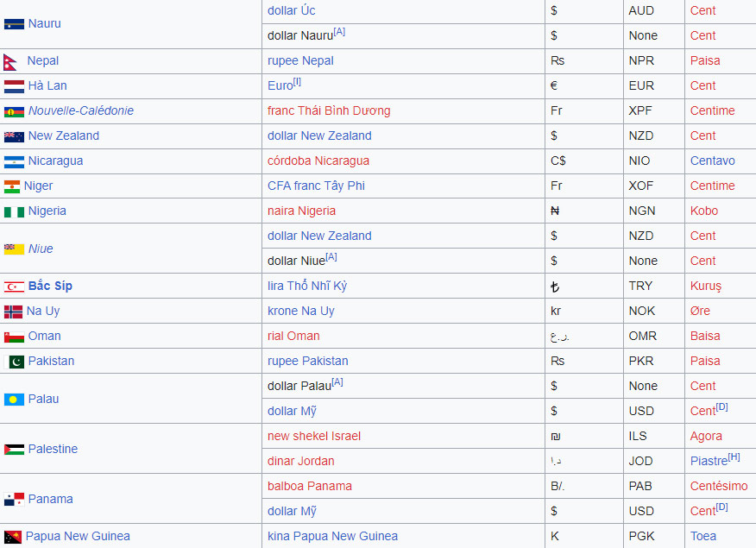The height and width of the screenshot is (548, 756).
Task: Click footnote [I] next to Euro
Action: click(x=297, y=82)
